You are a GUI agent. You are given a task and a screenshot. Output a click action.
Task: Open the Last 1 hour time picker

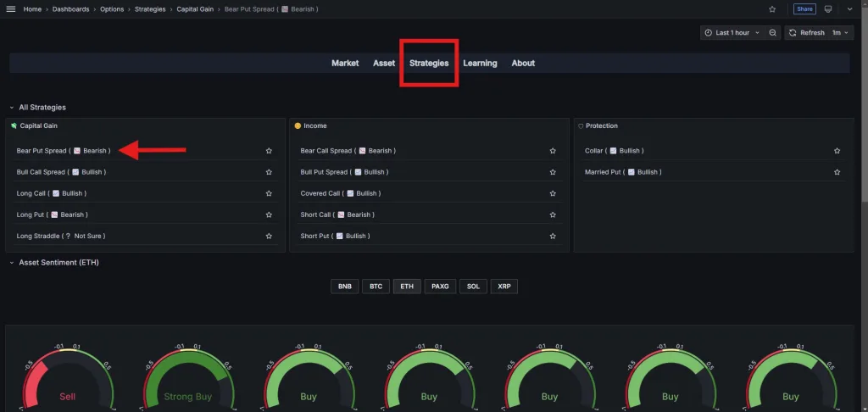coord(732,33)
